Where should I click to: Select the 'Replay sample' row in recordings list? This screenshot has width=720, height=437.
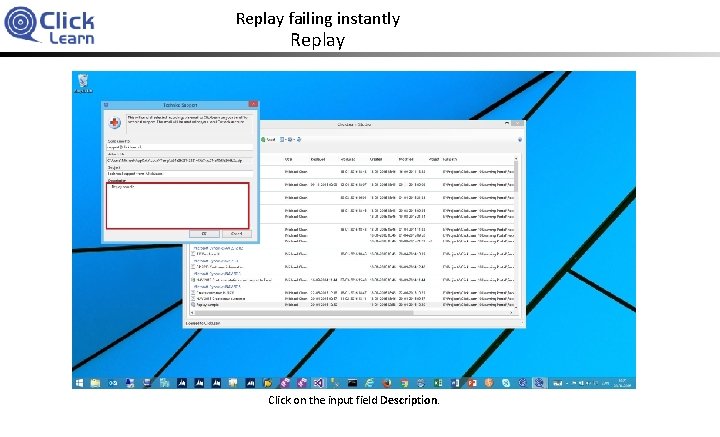(x=352, y=305)
